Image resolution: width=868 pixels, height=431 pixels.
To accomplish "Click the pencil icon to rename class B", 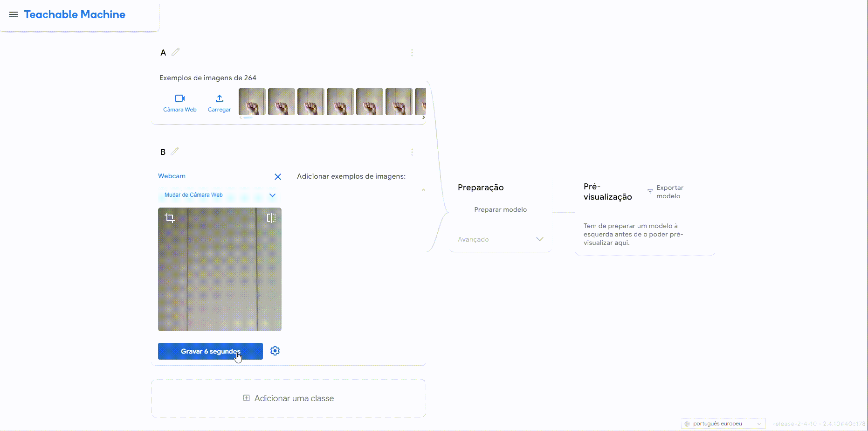I will (175, 152).
